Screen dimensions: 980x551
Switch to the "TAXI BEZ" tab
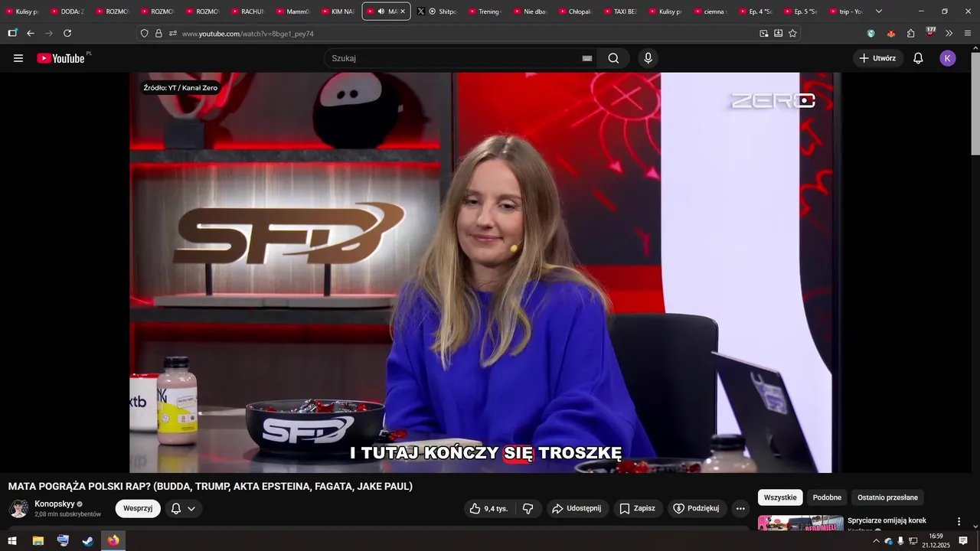(x=619, y=11)
